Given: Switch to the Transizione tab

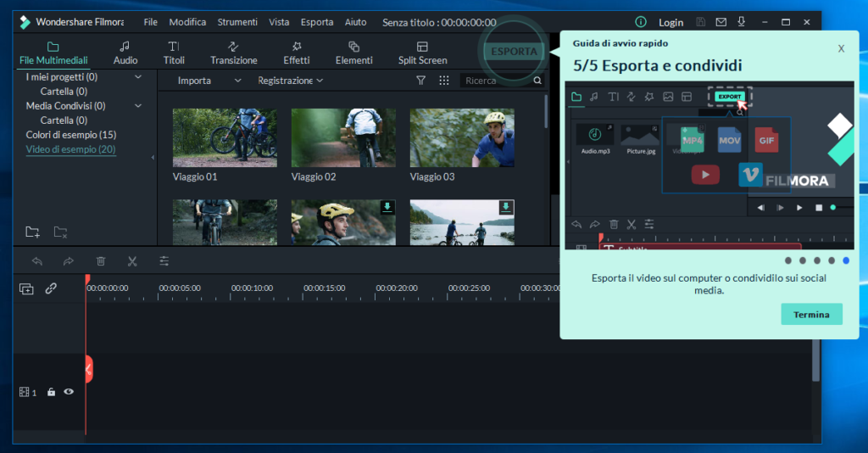Looking at the screenshot, I should click(x=234, y=53).
